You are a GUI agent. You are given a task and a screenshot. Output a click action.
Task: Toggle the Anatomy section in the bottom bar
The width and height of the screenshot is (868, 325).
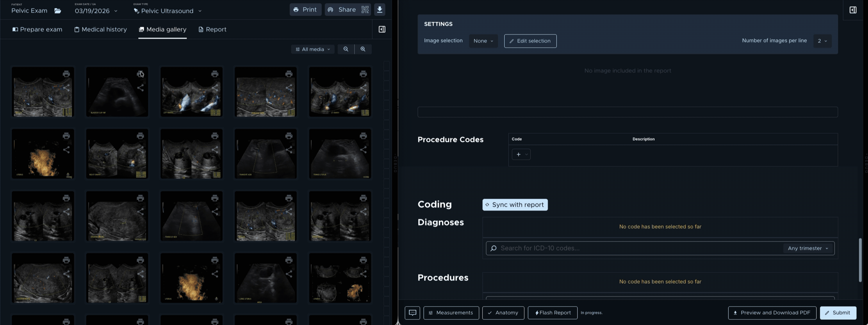(x=502, y=312)
